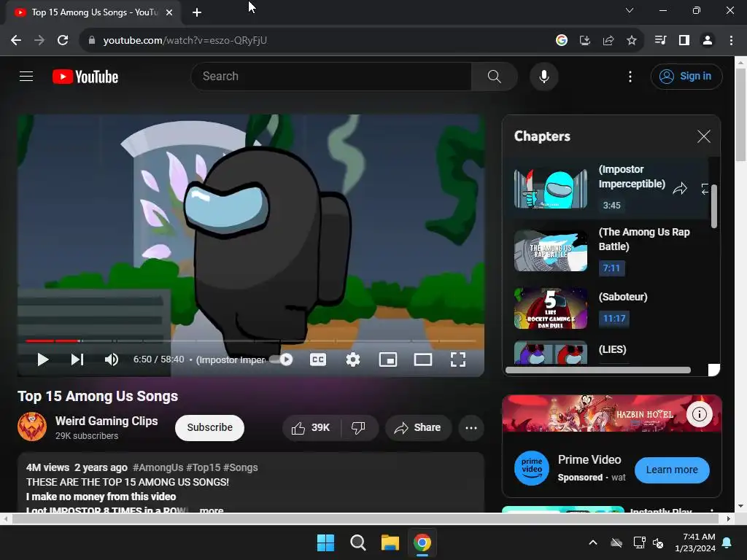The width and height of the screenshot is (747, 560).
Task: Select the Saboteur chapter thumbnail
Action: click(551, 308)
